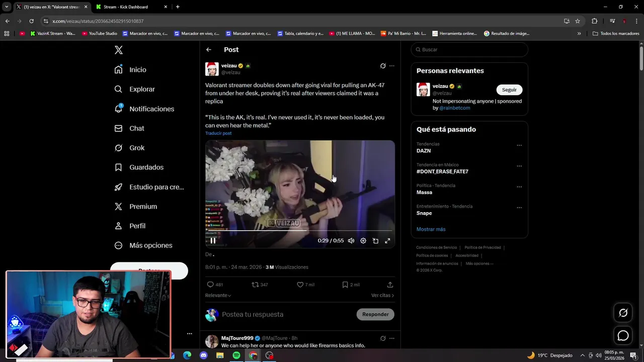The width and height of the screenshot is (644, 362).
Task: Open video settings gear
Action: pos(363,241)
